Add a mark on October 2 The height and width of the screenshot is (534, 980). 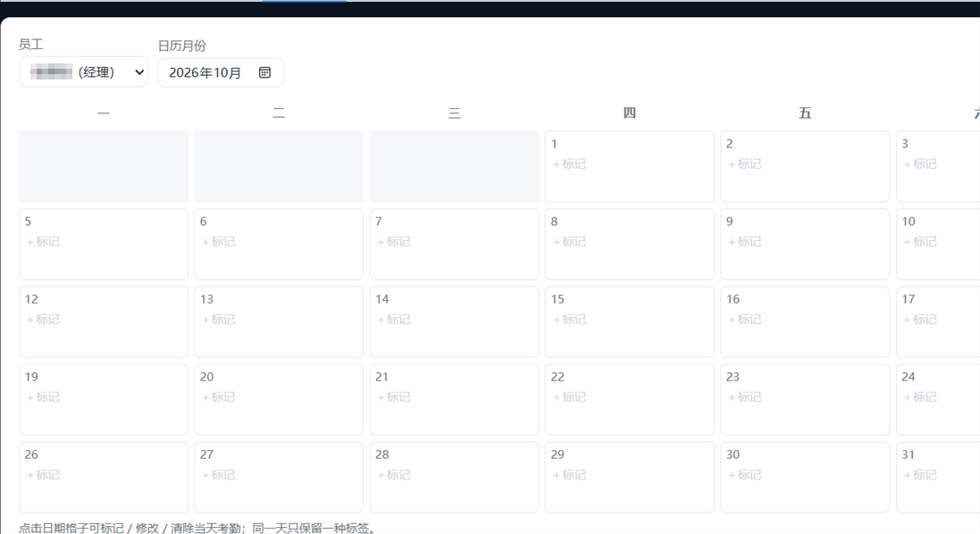click(744, 164)
